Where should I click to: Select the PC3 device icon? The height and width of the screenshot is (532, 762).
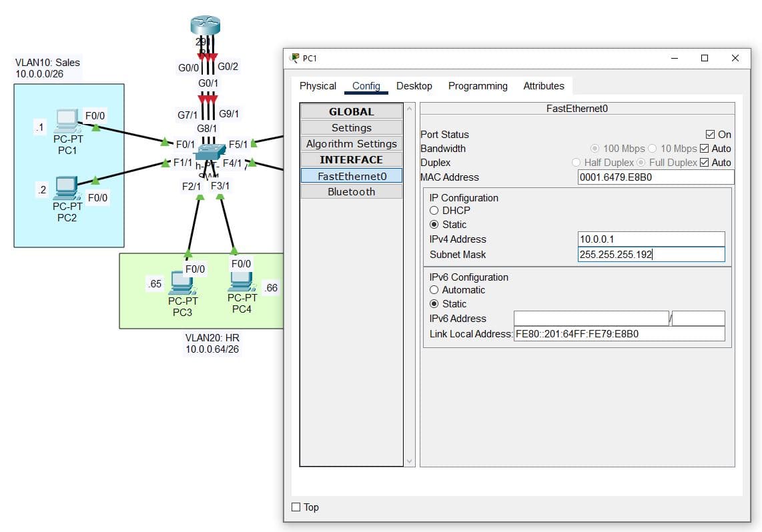point(181,283)
